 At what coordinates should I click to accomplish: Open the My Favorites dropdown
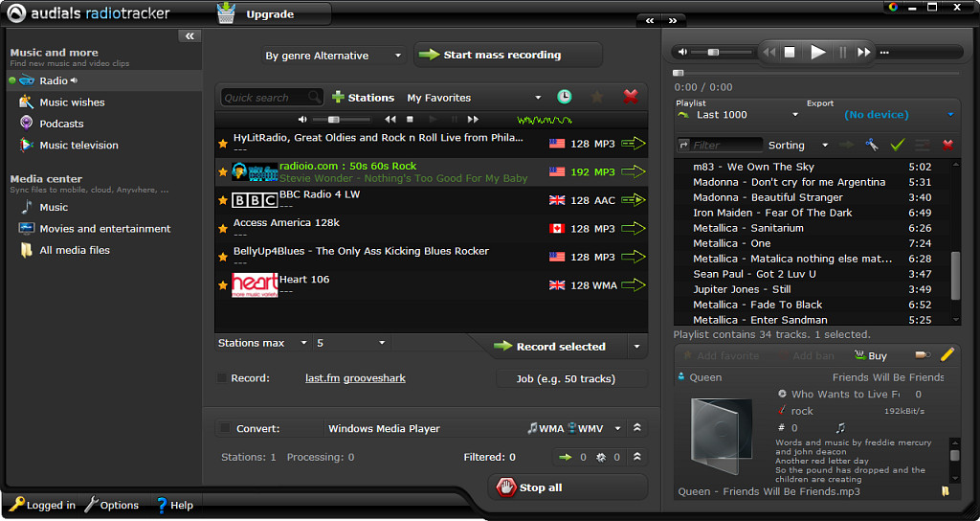coord(474,98)
